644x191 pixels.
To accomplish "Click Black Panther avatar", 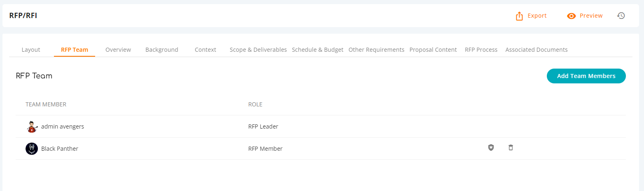I will [x=32, y=149].
